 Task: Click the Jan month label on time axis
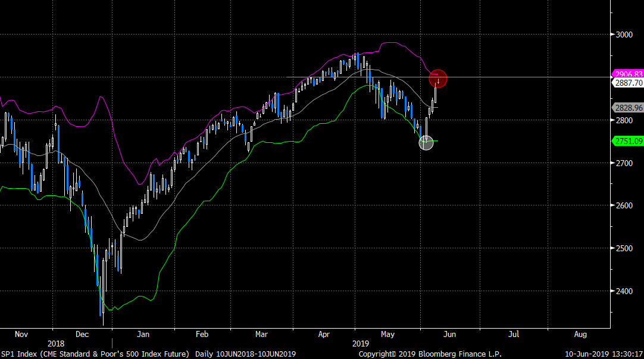point(143,335)
